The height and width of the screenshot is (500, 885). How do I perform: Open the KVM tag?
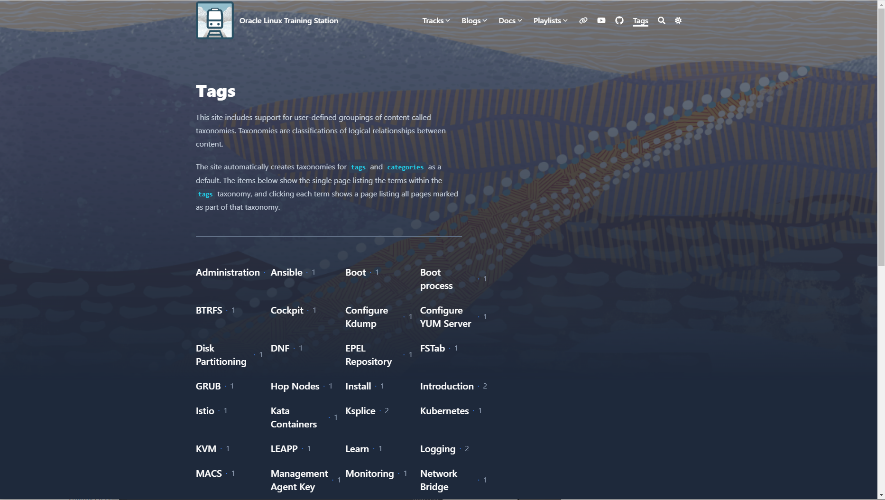tap(206, 449)
